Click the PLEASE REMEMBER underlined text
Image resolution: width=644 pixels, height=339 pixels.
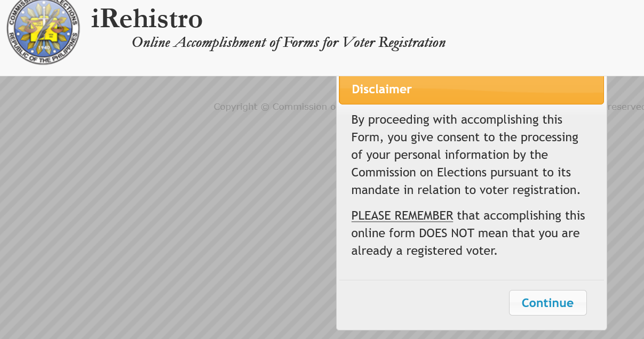(x=402, y=215)
